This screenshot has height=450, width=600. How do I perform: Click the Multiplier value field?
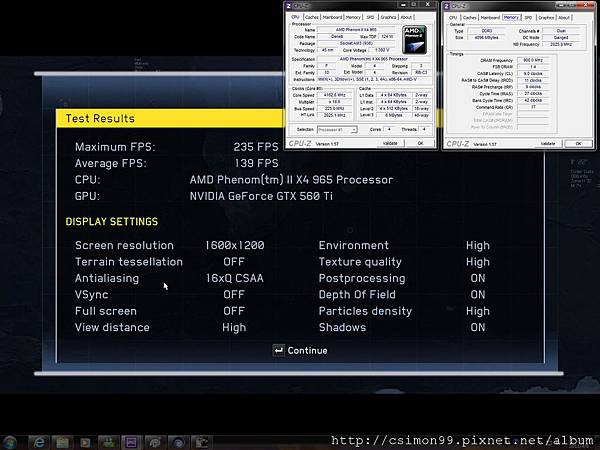[335, 102]
